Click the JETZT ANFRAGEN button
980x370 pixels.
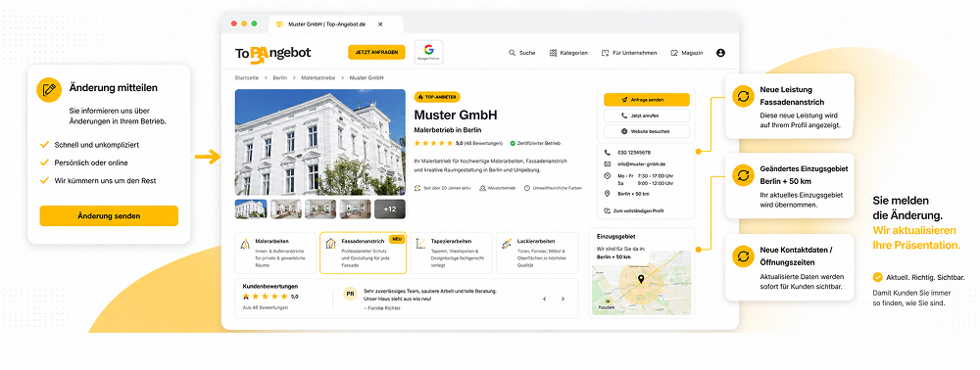pyautogui.click(x=376, y=53)
